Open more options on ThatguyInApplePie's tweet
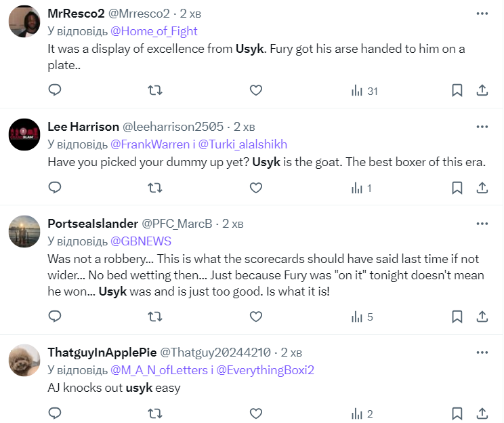504x423 pixels. coord(482,352)
